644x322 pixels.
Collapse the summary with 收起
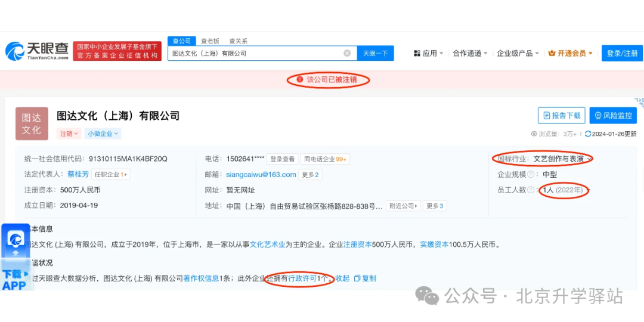coord(342,278)
